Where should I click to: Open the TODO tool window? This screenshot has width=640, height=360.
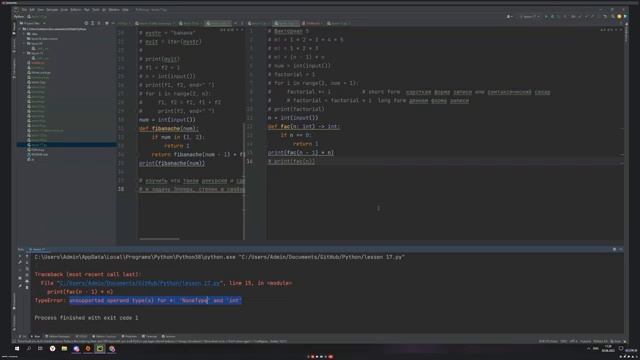point(82,336)
